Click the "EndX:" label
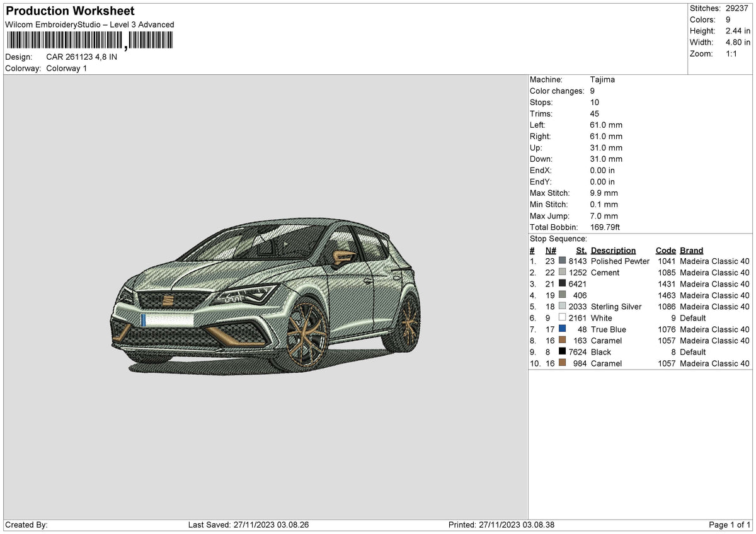 pyautogui.click(x=541, y=171)
